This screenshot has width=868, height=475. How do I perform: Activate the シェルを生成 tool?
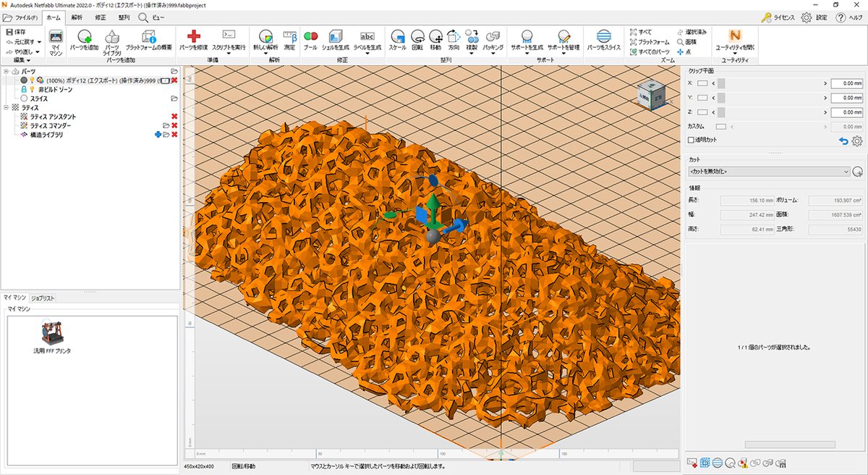334,38
